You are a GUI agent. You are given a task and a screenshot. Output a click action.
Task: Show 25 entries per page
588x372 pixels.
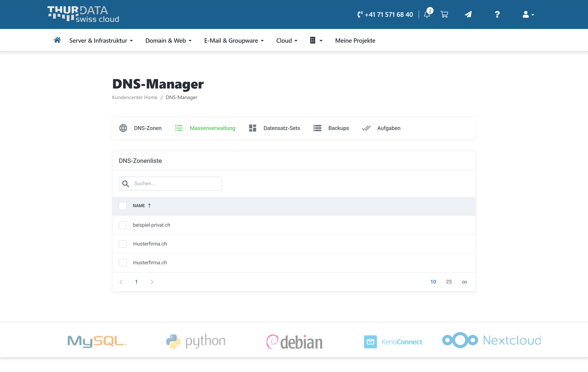click(449, 282)
